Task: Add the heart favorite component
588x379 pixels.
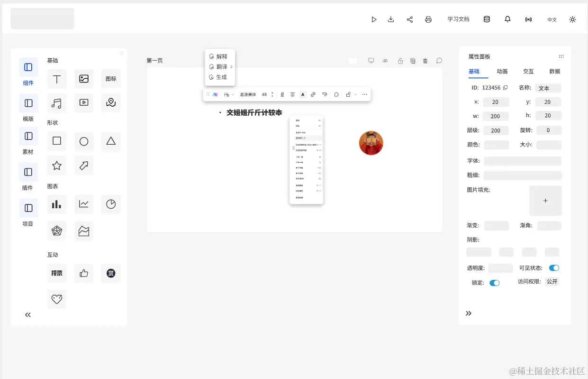Action: 57,299
